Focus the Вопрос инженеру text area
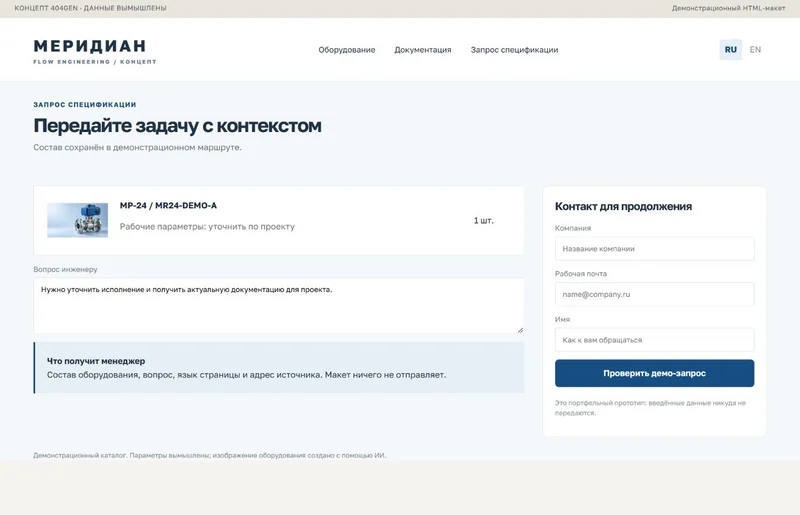 [279, 306]
